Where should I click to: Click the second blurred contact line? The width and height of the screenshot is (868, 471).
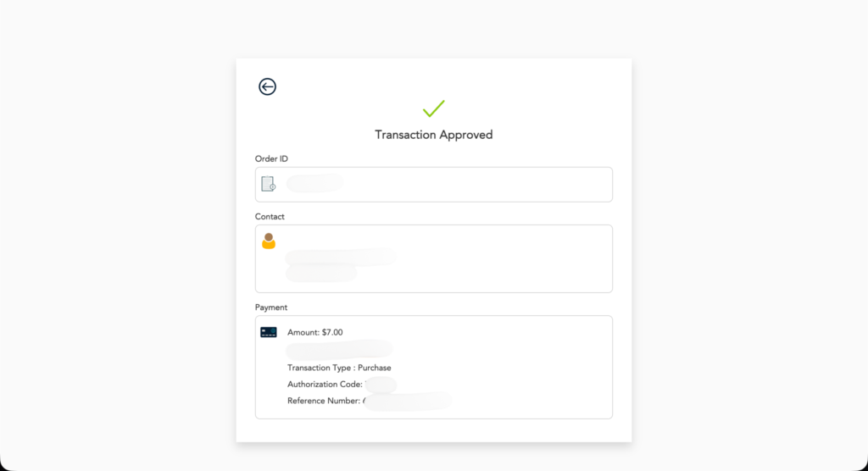[x=321, y=273]
